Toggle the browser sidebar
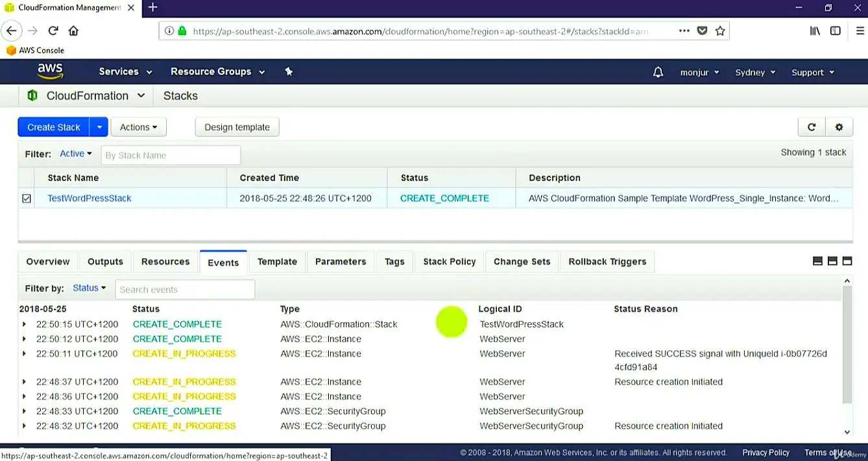The height and width of the screenshot is (461, 868). click(836, 30)
